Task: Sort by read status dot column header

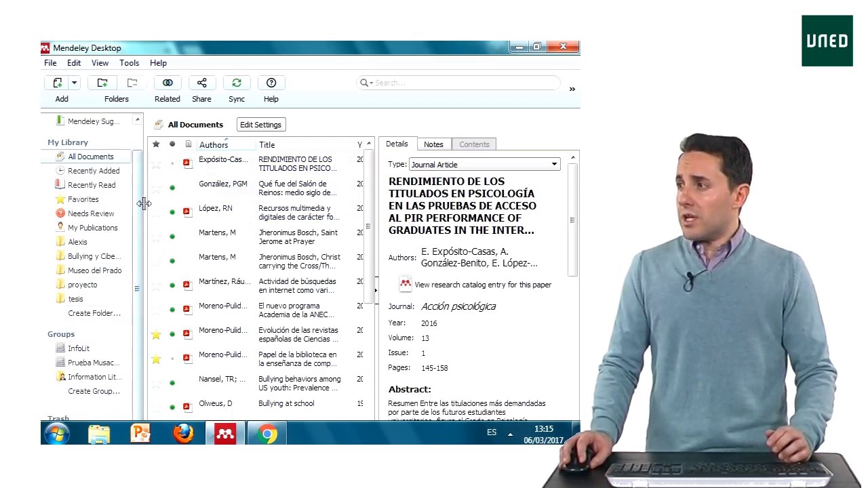Action: (172, 144)
